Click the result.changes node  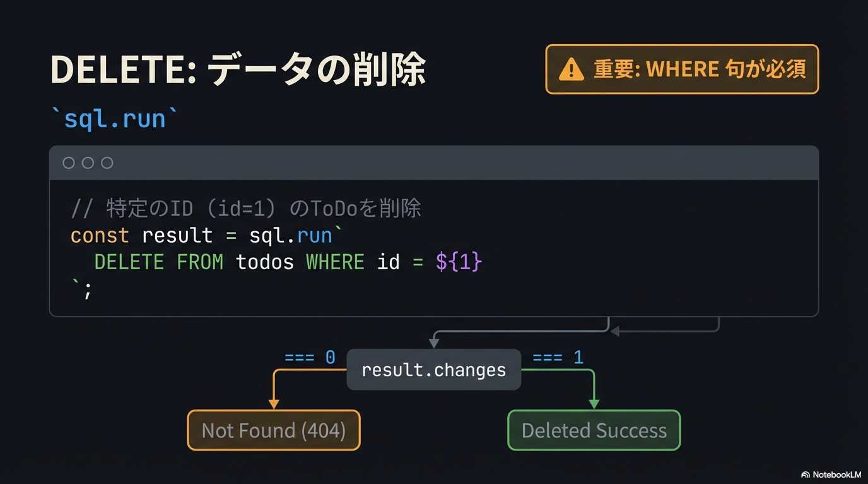click(x=434, y=370)
